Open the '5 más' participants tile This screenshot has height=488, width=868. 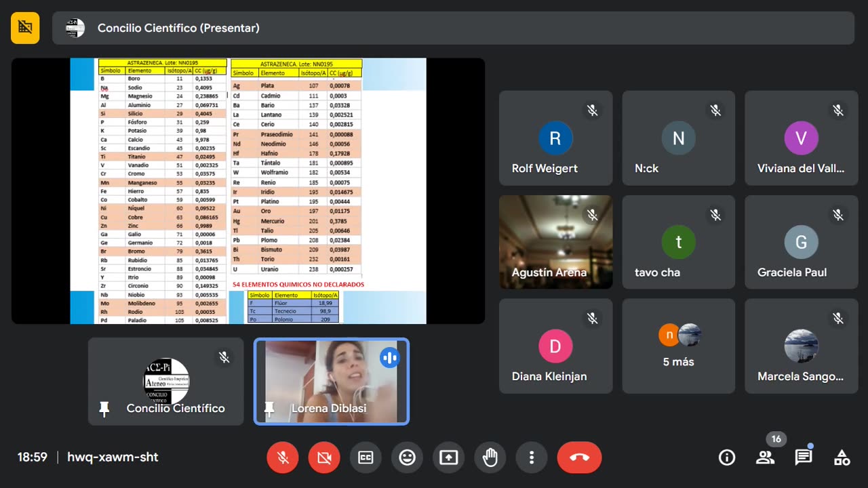click(678, 346)
